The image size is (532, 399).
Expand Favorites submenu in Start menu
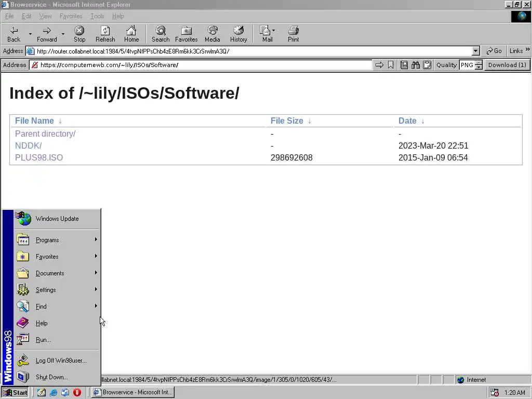57,257
